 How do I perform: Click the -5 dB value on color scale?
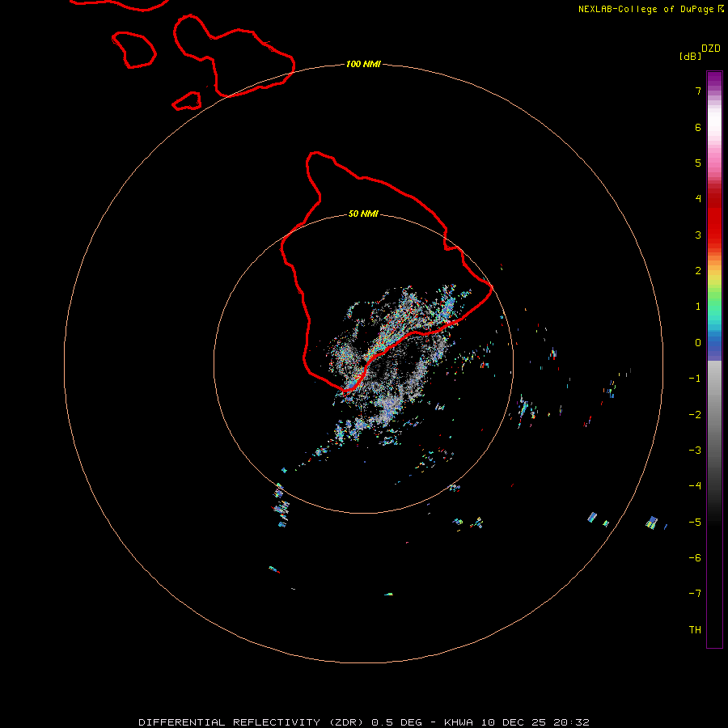695,523
